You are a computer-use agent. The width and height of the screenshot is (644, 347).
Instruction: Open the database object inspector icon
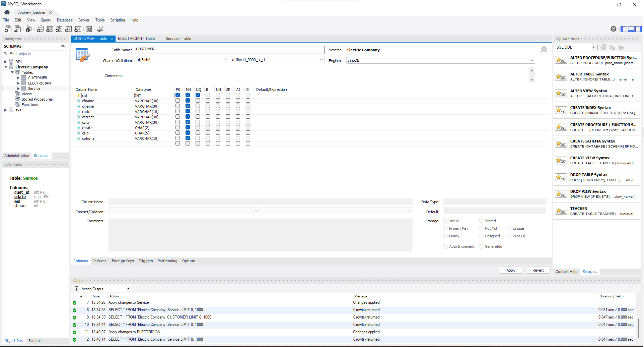[29, 29]
